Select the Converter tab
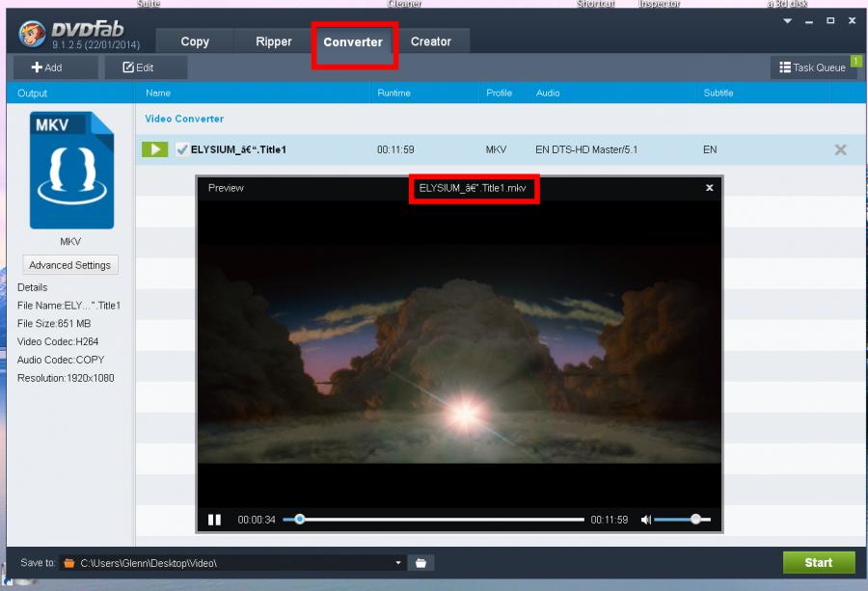The width and height of the screenshot is (868, 591). tap(353, 42)
